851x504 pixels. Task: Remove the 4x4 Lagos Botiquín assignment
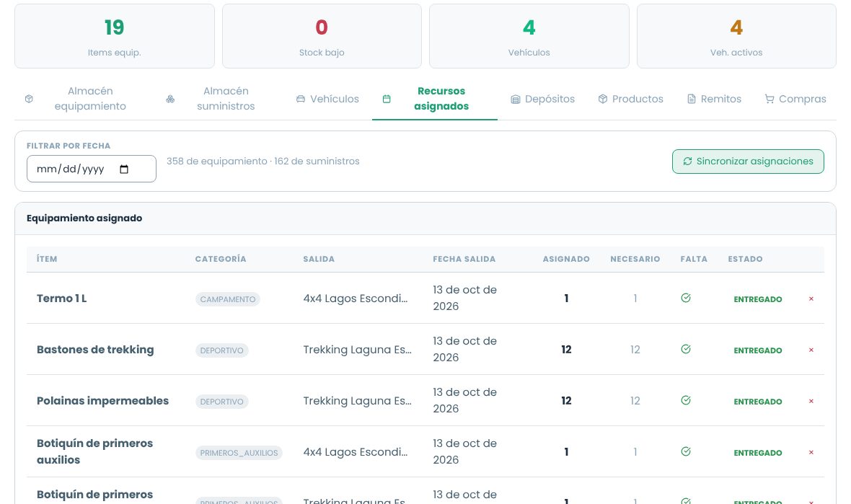(x=811, y=453)
